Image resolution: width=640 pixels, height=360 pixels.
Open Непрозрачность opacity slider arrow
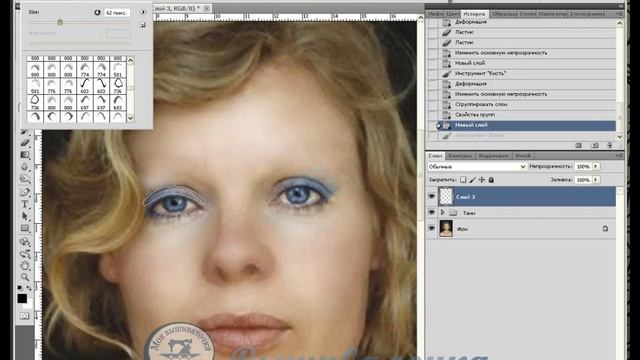pos(596,167)
